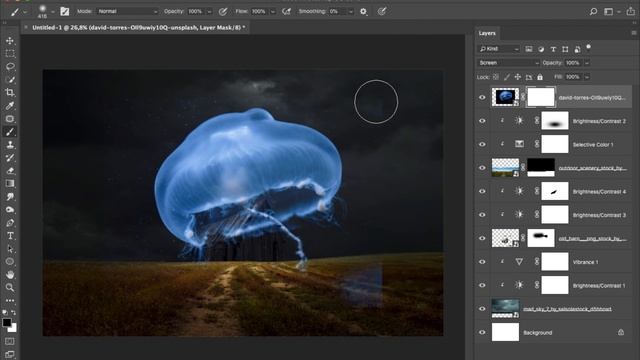Lock all on the selected layer
The width and height of the screenshot is (640, 360).
540,77
